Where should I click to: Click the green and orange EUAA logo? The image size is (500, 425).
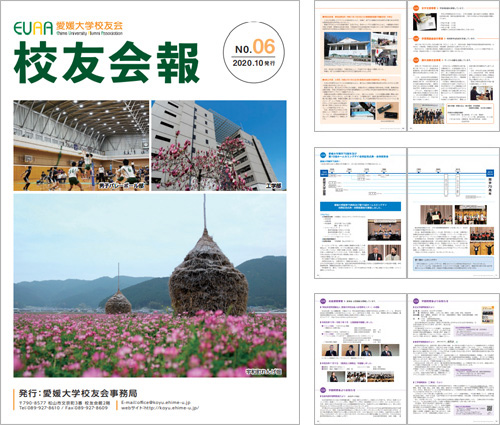click(33, 28)
